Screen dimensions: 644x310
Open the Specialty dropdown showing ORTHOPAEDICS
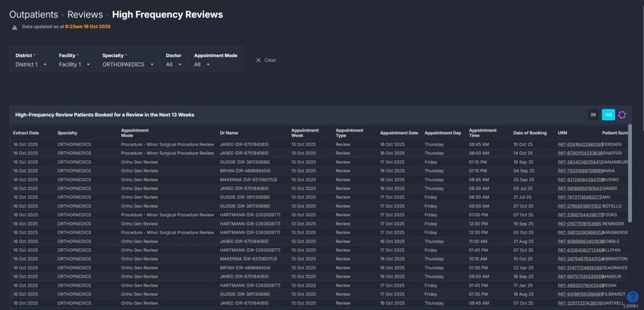click(x=128, y=64)
